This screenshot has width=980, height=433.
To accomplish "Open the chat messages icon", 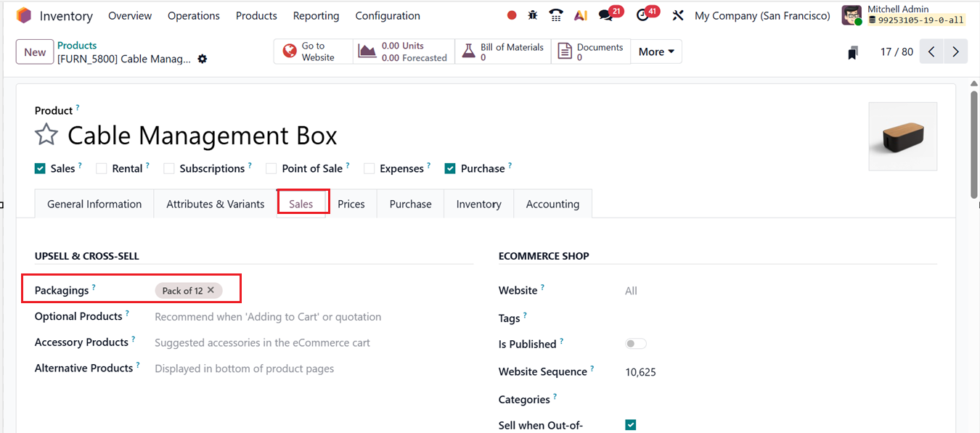I will pyautogui.click(x=605, y=15).
